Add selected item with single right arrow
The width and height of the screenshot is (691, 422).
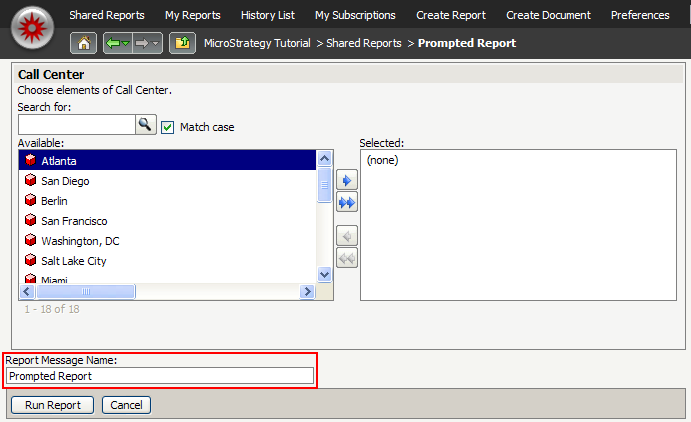[347, 180]
